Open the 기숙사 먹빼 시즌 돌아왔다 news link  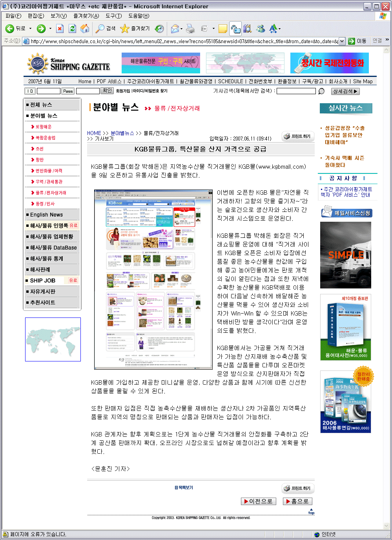coord(345,161)
